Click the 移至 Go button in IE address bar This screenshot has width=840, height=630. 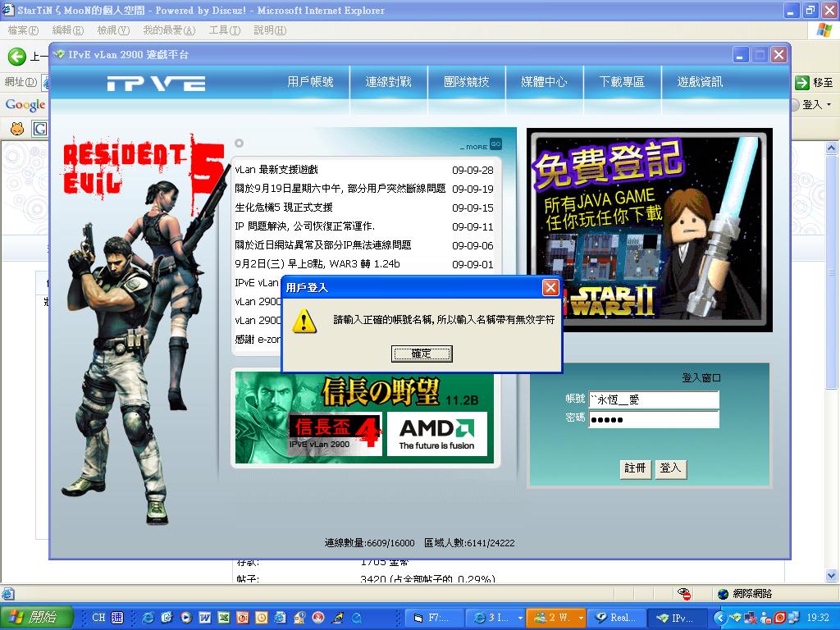pos(815,83)
